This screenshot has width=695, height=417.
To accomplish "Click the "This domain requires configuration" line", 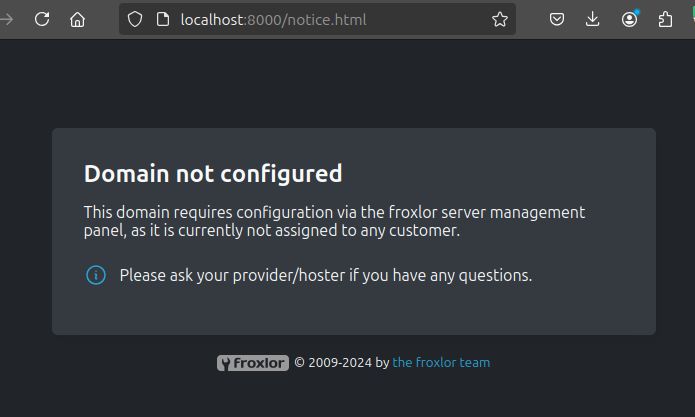I will (334, 212).
